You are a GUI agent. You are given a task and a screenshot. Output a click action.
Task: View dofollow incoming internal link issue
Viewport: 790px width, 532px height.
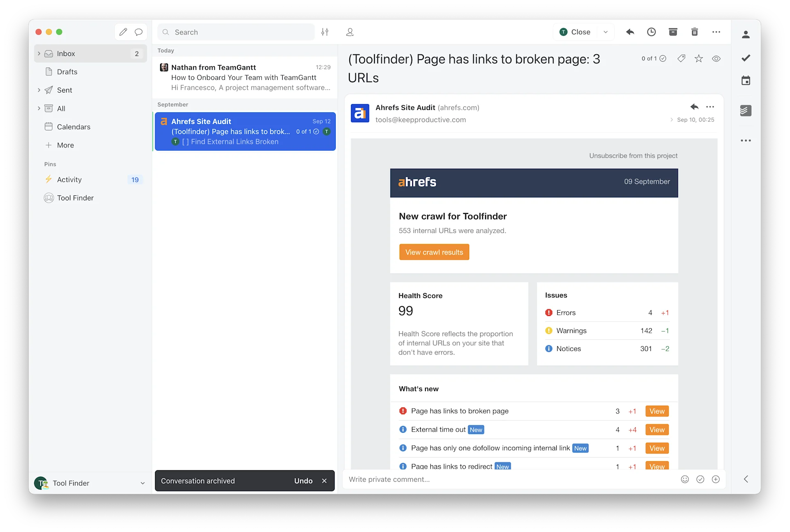657,448
